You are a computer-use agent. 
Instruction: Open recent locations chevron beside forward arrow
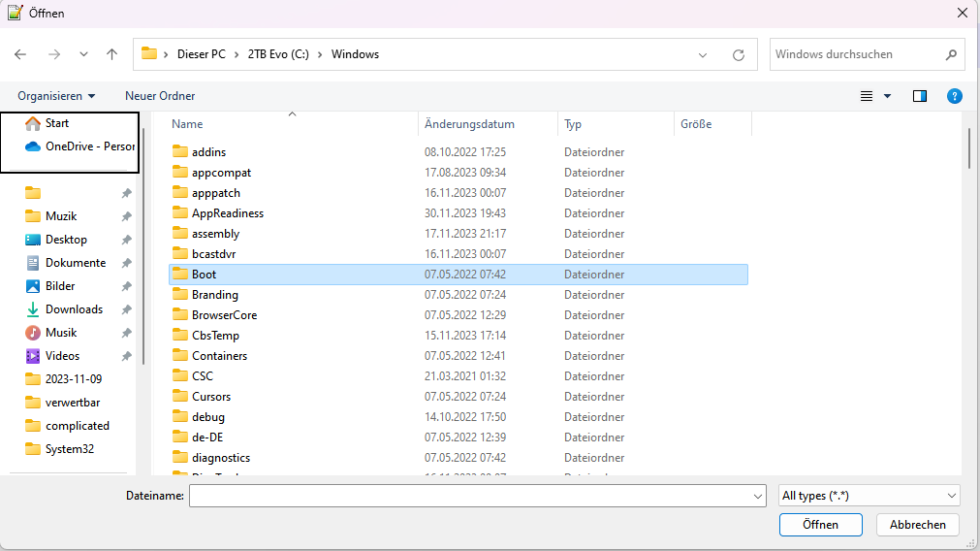83,54
